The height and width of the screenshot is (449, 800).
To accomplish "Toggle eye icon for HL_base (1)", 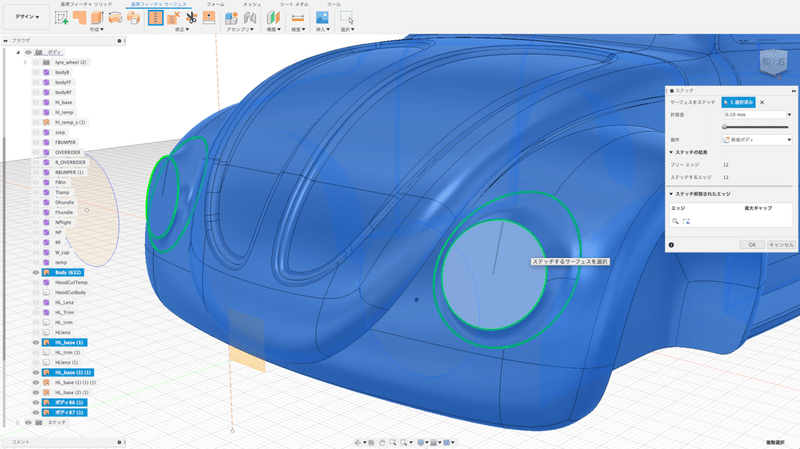I will point(35,342).
